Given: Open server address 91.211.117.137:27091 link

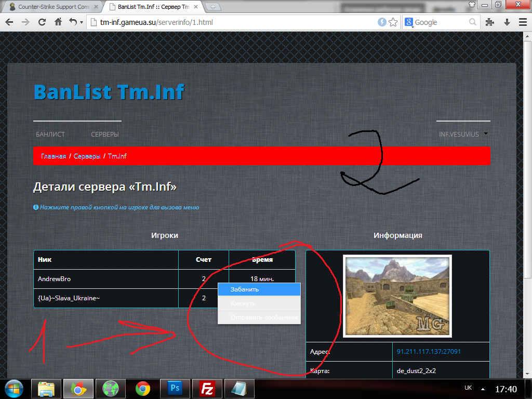Looking at the screenshot, I should click(429, 352).
